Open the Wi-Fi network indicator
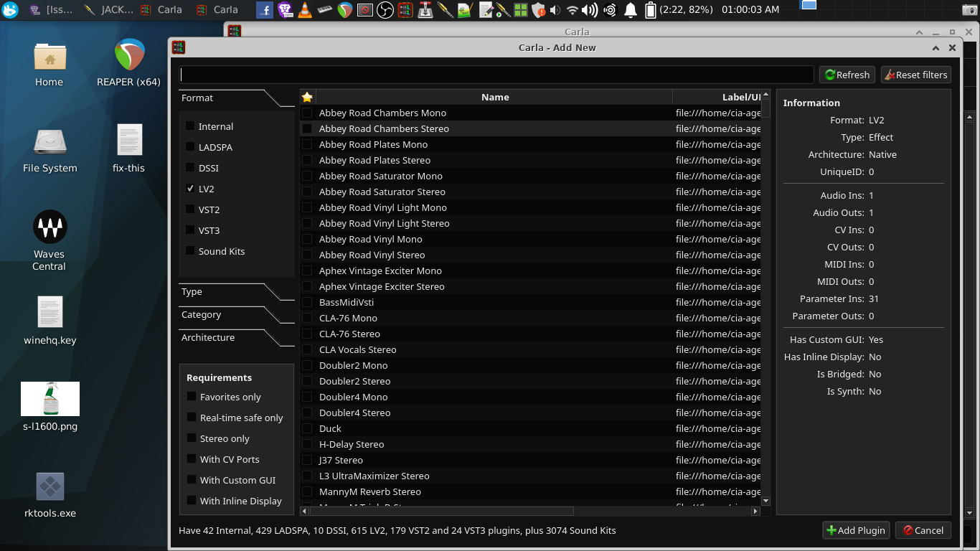The image size is (980, 551). 573,10
